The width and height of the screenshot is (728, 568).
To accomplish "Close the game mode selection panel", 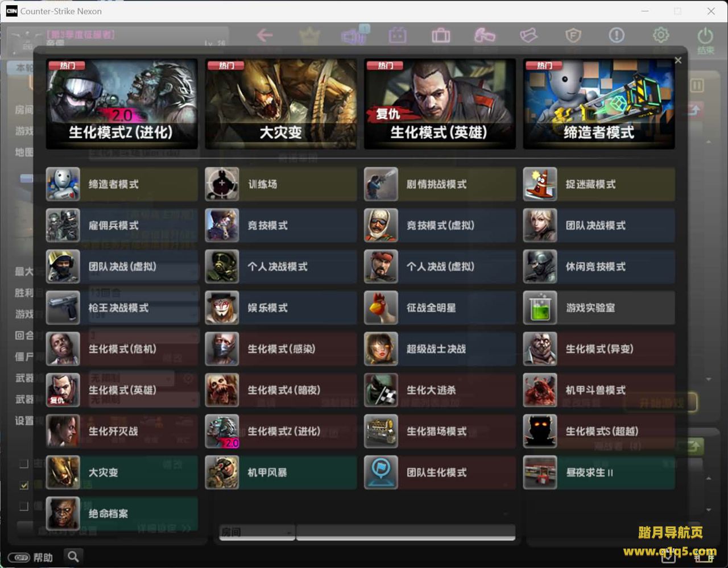I will [x=677, y=60].
